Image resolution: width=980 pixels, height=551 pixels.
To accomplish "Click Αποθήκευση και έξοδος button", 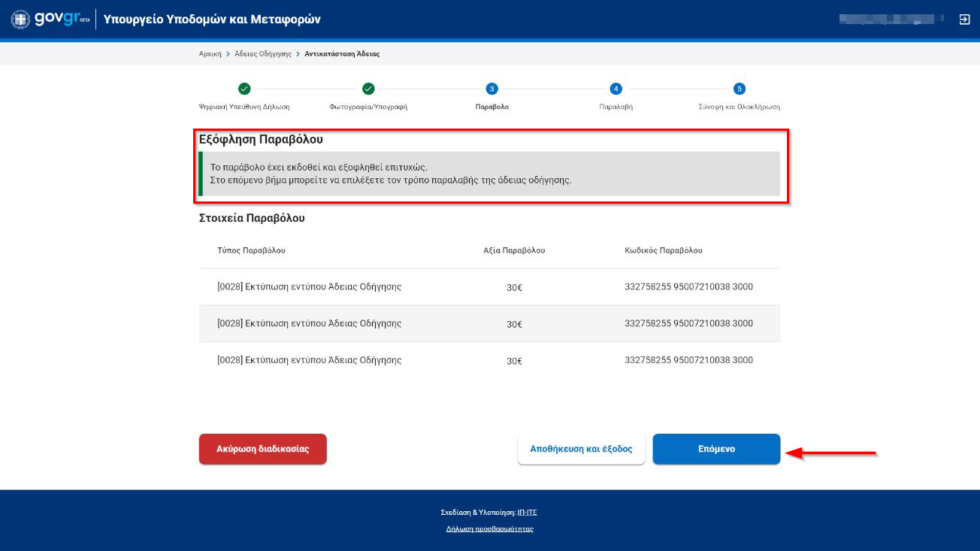I will click(581, 449).
